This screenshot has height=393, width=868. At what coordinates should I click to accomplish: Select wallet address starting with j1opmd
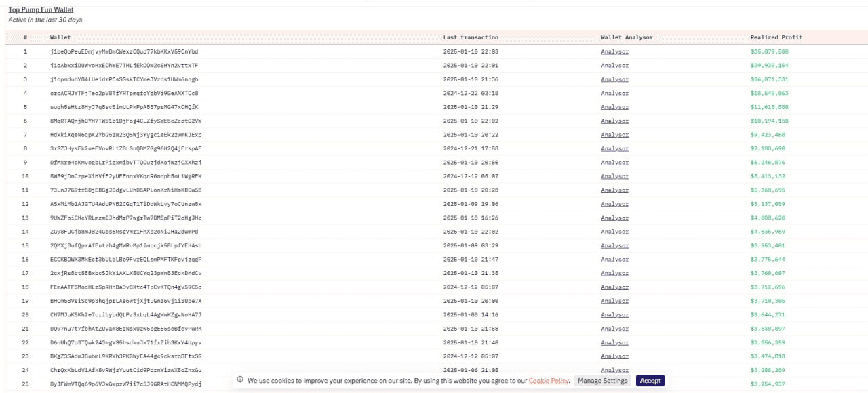click(x=124, y=79)
